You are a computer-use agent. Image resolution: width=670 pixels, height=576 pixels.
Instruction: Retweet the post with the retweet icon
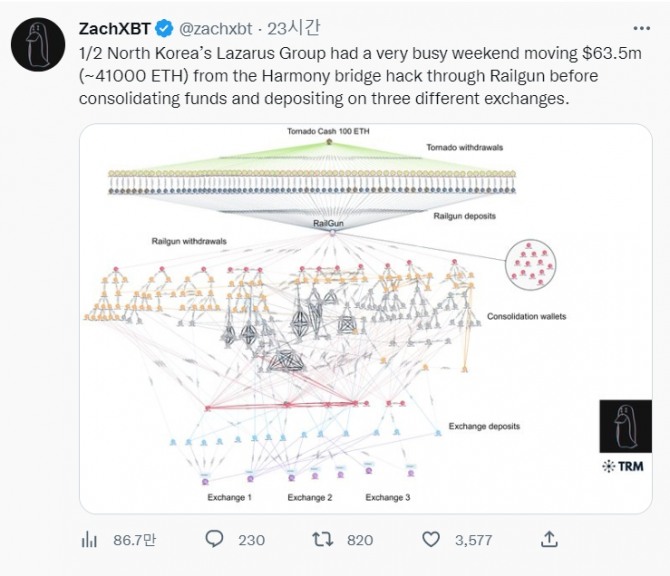[x=322, y=539]
